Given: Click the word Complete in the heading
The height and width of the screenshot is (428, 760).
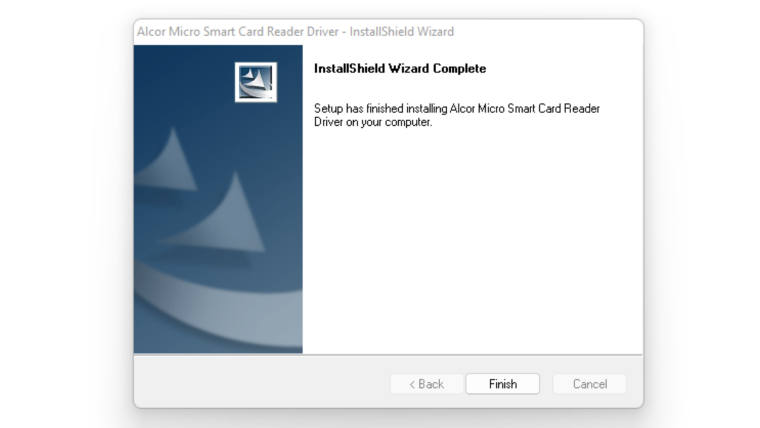Looking at the screenshot, I should 459,68.
